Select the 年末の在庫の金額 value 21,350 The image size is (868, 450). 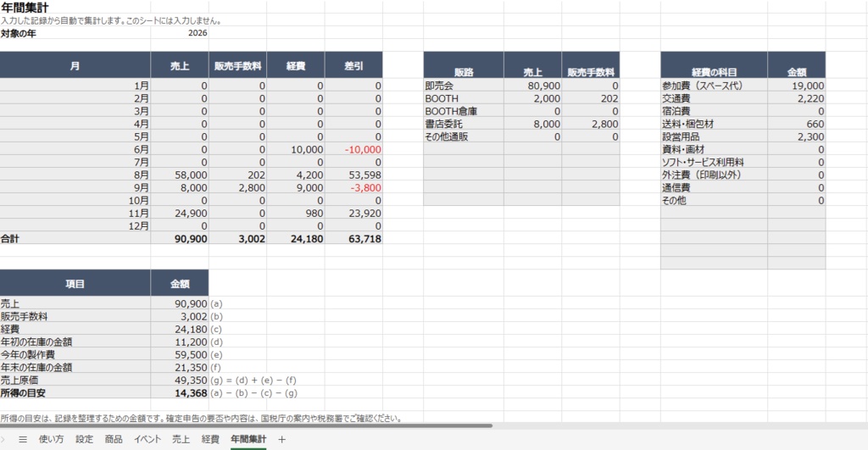(x=180, y=368)
